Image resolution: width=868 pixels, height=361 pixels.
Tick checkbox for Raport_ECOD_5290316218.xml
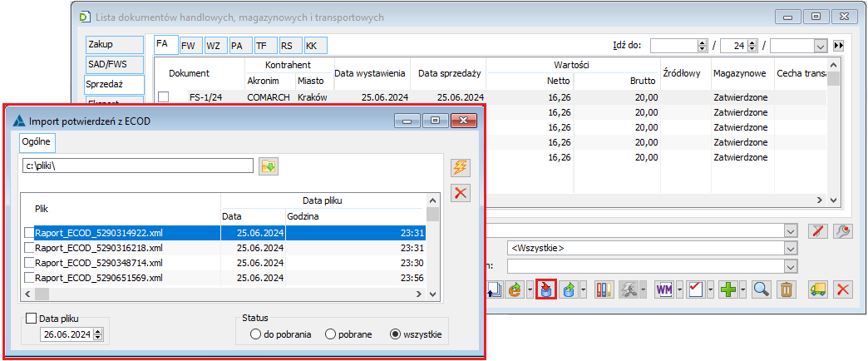29,248
